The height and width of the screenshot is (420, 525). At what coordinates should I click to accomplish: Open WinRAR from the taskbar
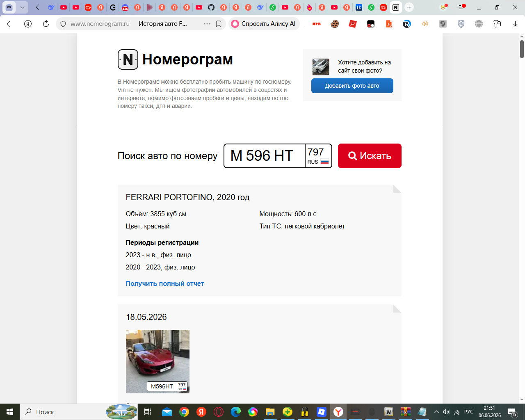coord(406,412)
